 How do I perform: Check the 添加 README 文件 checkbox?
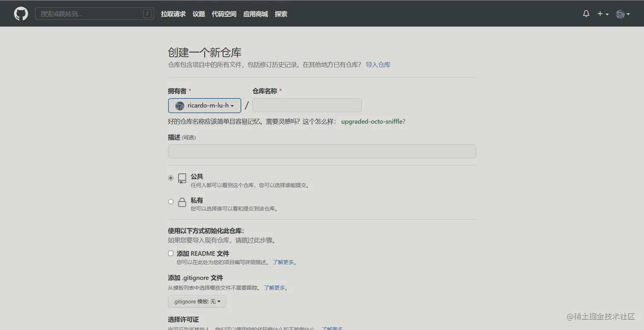[x=171, y=253]
